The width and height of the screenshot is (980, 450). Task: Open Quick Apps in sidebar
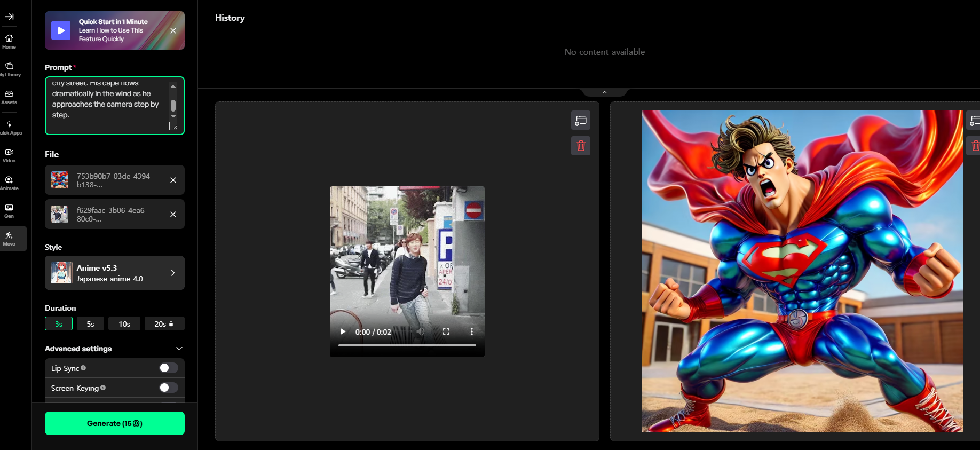pos(9,128)
